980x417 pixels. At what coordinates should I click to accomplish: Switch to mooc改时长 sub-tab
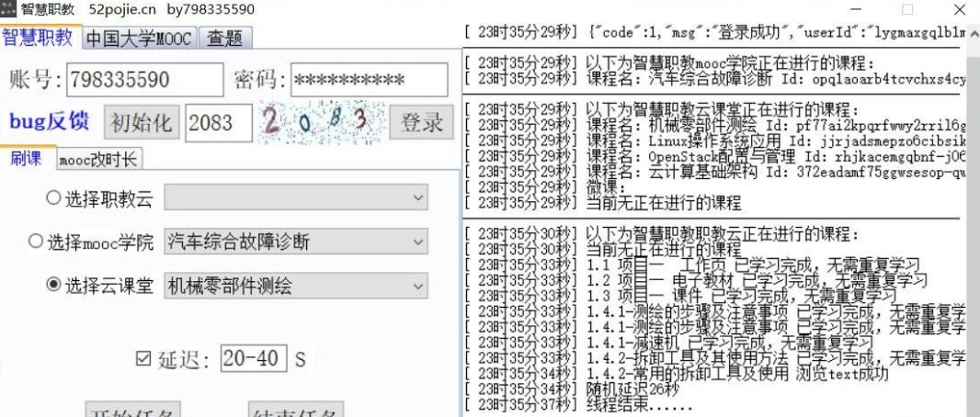pyautogui.click(x=98, y=160)
